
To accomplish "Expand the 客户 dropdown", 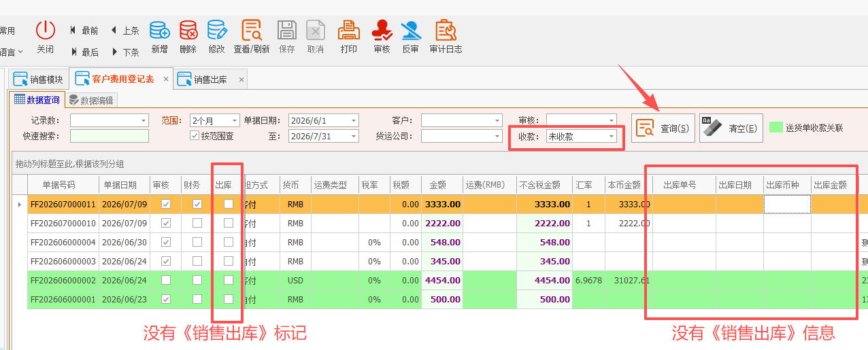I will (x=498, y=120).
